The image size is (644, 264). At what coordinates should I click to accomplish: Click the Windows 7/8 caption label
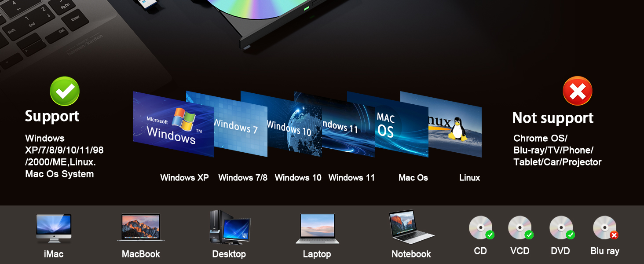[x=242, y=178]
